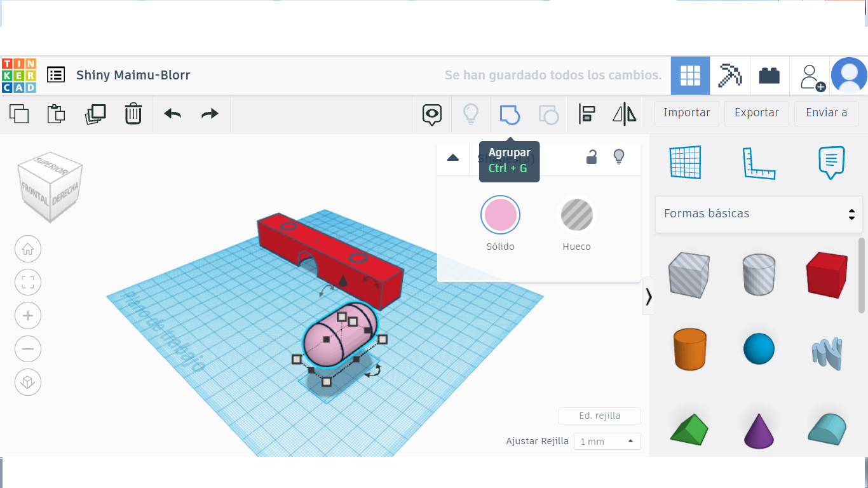Click the shapes panel scrollbar

(862, 276)
